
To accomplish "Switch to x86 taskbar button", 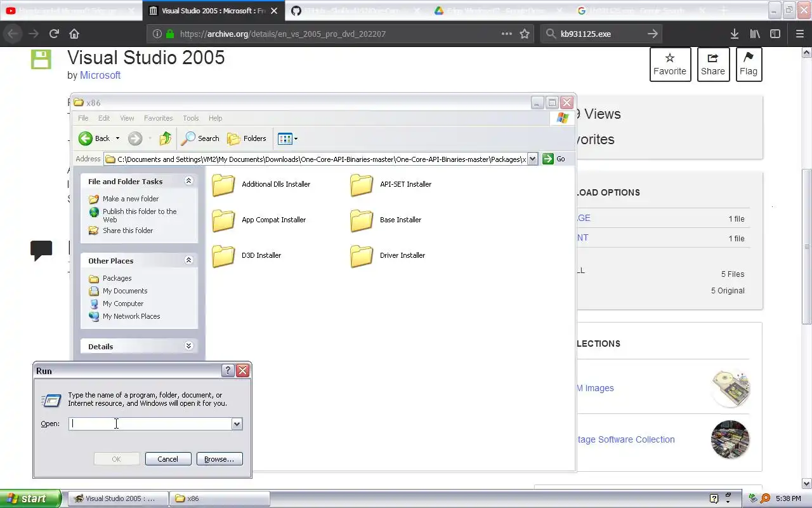I will click(x=219, y=498).
